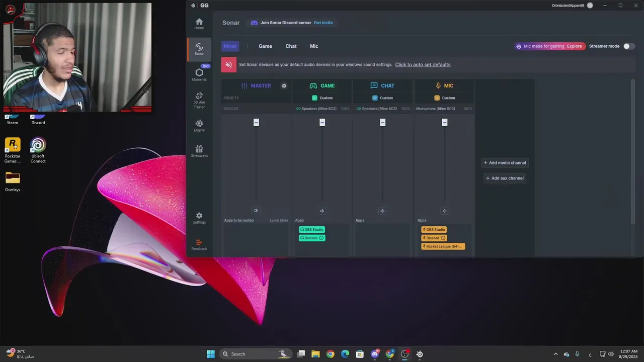The height and width of the screenshot is (362, 644).
Task: Click the OmniscientApparel9 account name
Action: coord(568,6)
